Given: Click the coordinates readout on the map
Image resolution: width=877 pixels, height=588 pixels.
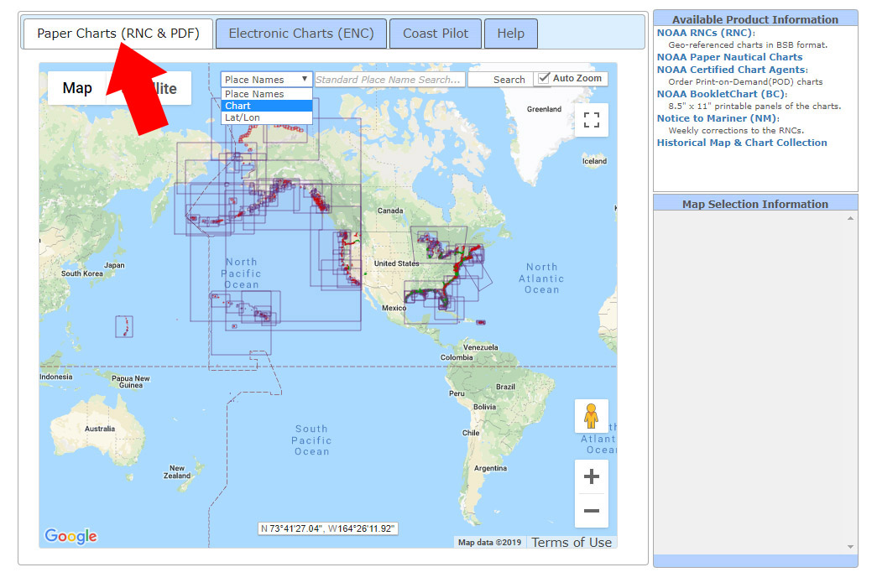Looking at the screenshot, I should 328,528.
